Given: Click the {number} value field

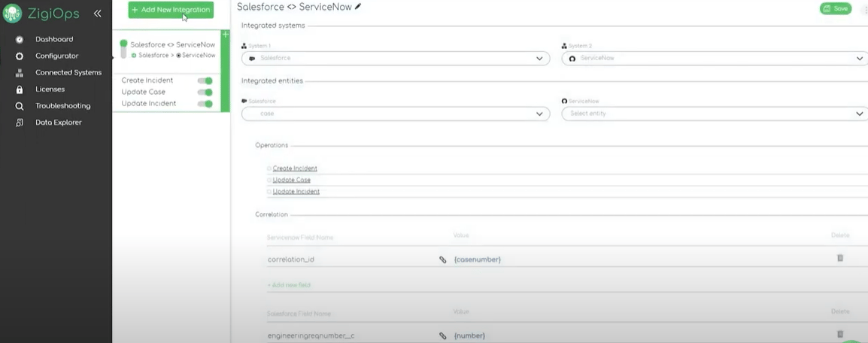Looking at the screenshot, I should pos(469,335).
